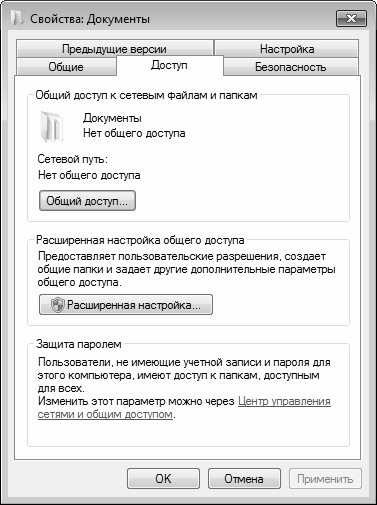Cancel using the Отмена button
377x505 pixels.
(244, 479)
